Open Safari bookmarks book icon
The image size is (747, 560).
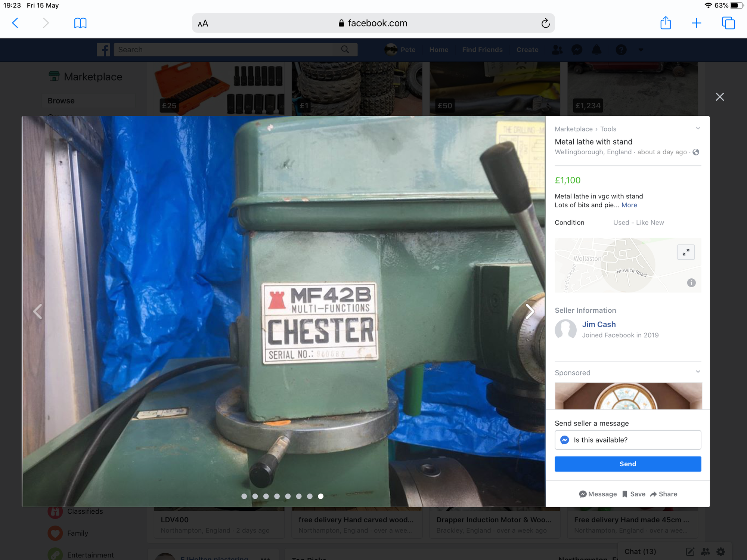coord(80,23)
